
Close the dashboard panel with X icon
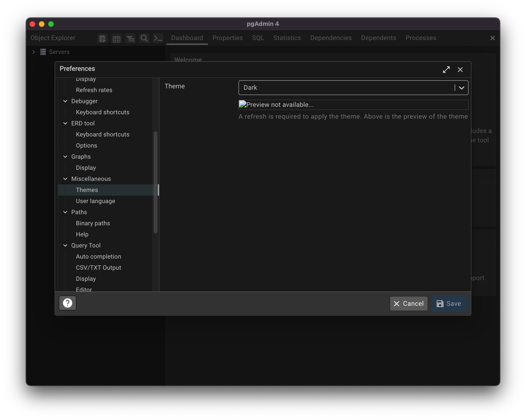[x=492, y=38]
